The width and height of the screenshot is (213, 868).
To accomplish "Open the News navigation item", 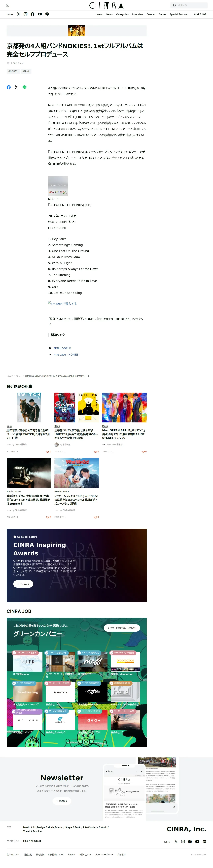I will (109, 14).
